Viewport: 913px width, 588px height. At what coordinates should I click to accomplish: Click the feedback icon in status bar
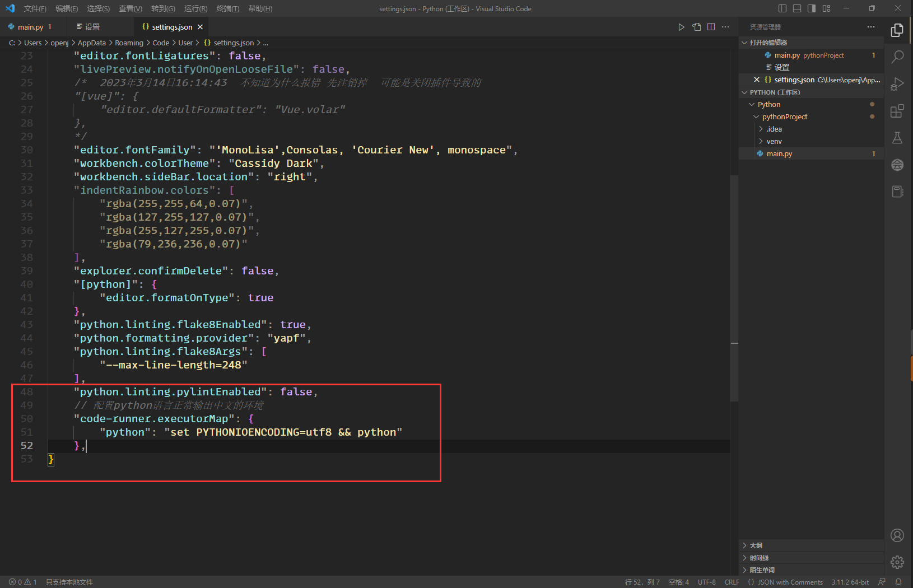(882, 582)
